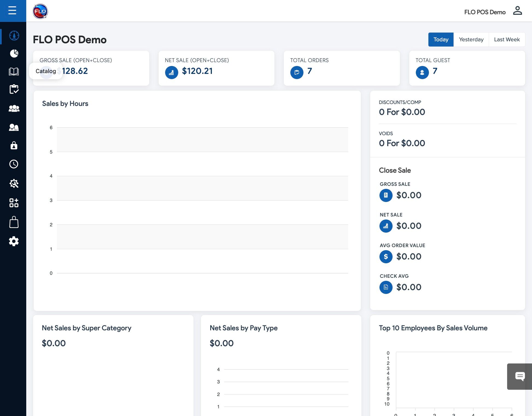Open the settings gear in sidebar
Screen dimensions: 532x416
pos(14,241)
